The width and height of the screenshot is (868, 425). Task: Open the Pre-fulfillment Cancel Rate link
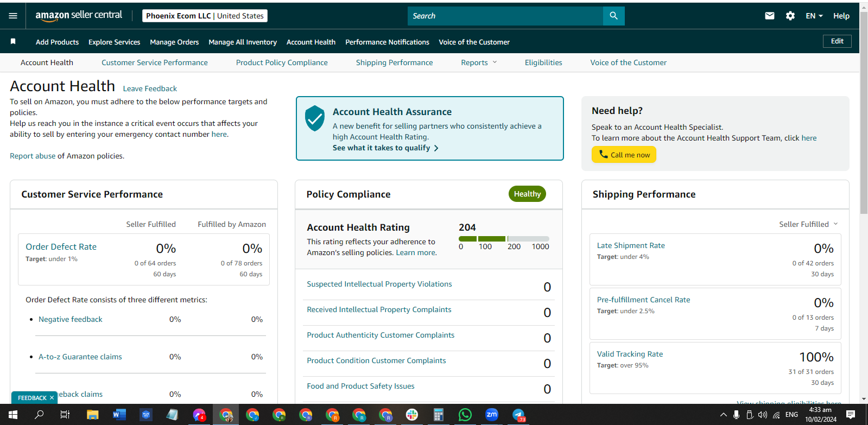coord(644,300)
